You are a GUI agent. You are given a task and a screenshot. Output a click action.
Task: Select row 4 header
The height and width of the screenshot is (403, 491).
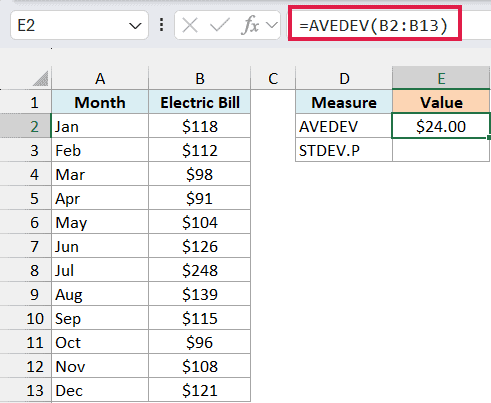pos(26,174)
